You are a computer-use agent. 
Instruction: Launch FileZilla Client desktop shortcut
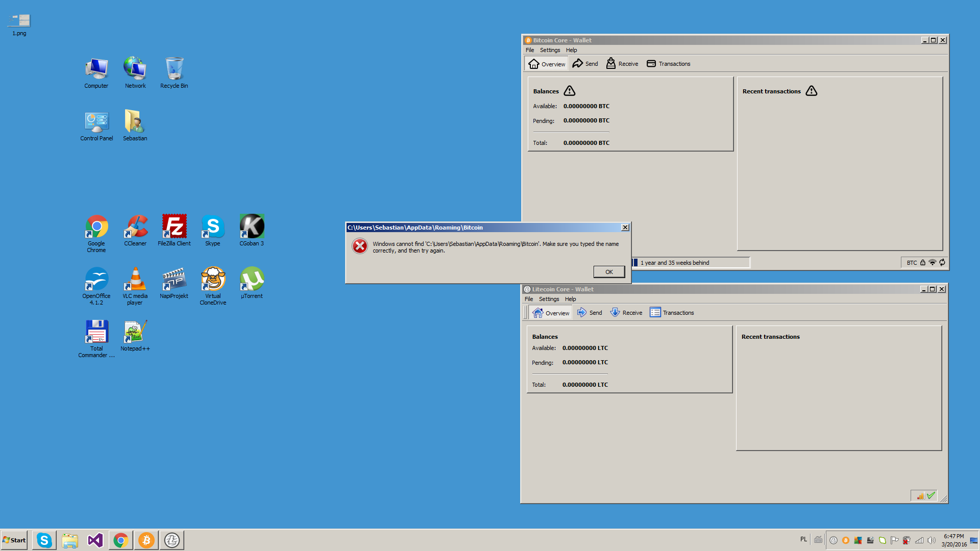[x=174, y=230]
